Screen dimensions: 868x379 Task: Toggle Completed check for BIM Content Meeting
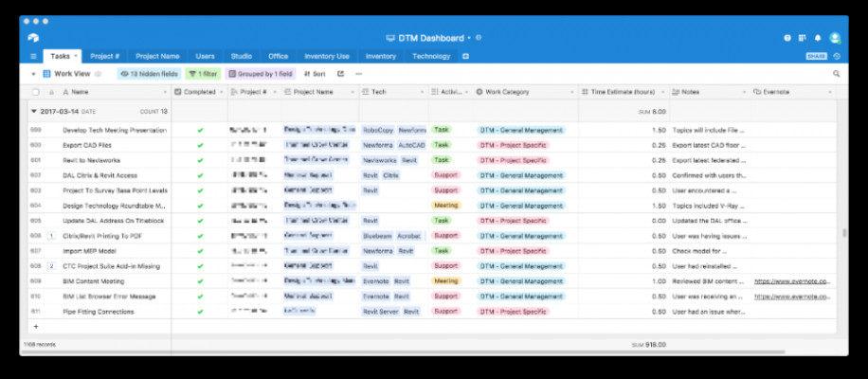(x=200, y=281)
